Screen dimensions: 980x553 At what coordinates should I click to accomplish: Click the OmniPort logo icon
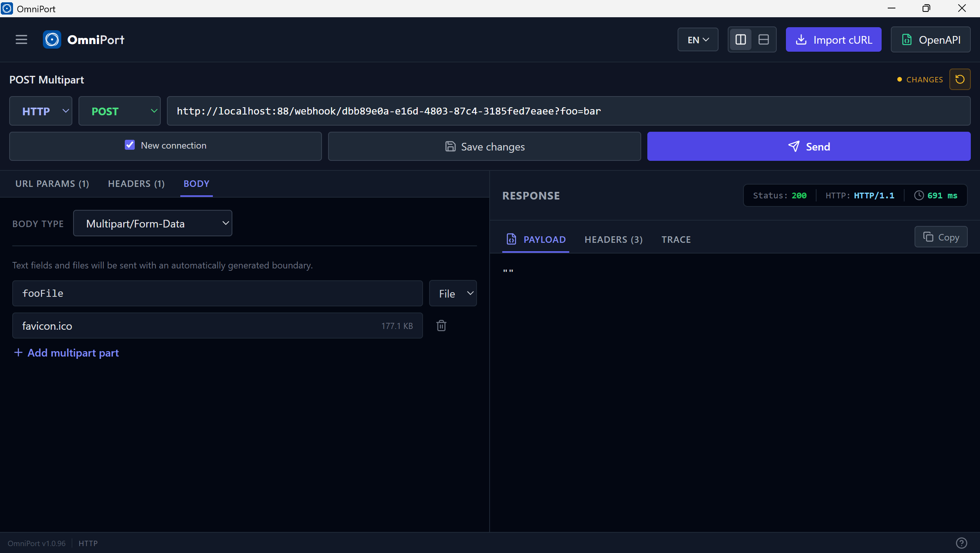click(52, 39)
